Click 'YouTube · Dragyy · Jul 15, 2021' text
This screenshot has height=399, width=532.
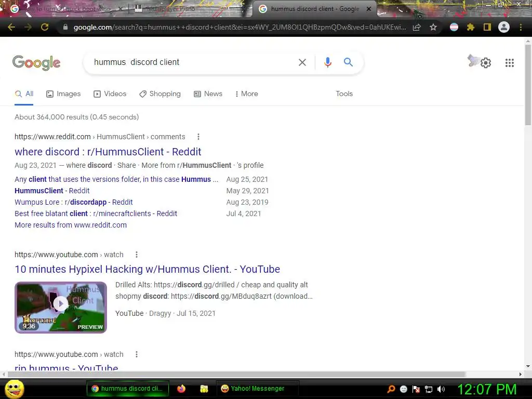click(x=165, y=313)
